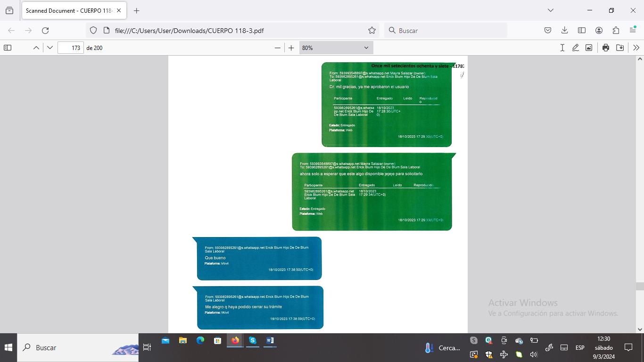The image size is (644, 362).
Task: Launch Microsoft Edge from taskbar
Action: 200,340
